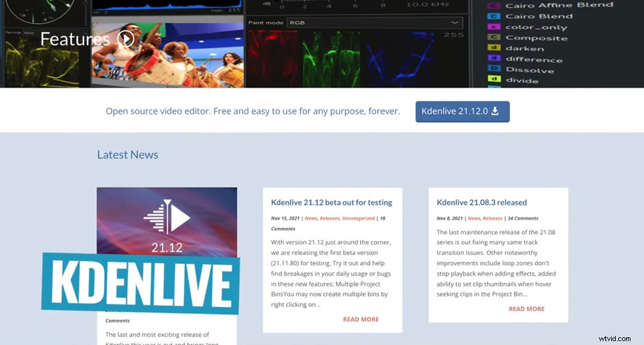Viewport: 644px width, 345px height.
Task: Click the Features play circle icon
Action: coord(126,39)
